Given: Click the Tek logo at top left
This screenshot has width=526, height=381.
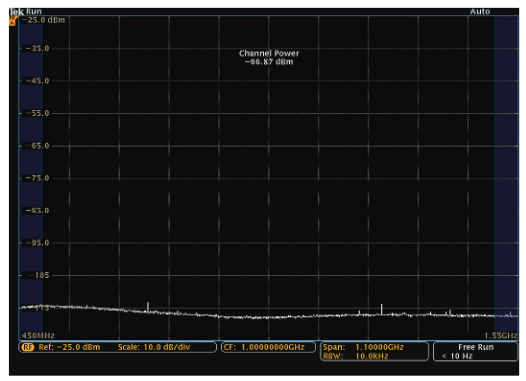Looking at the screenshot, I should coord(17,12).
